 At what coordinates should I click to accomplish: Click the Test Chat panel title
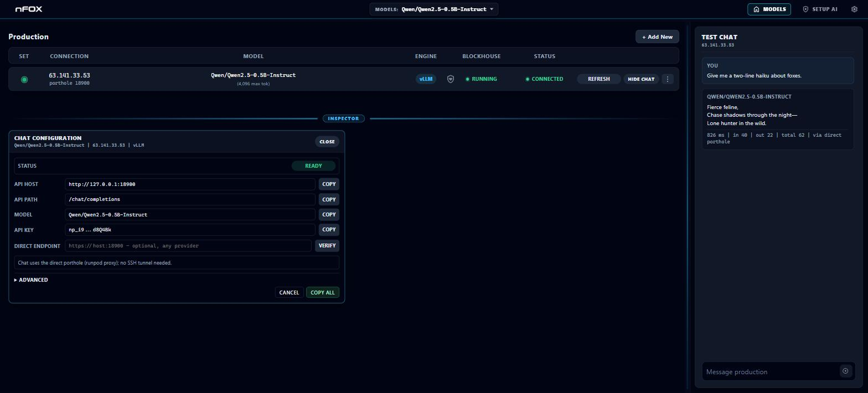click(719, 38)
